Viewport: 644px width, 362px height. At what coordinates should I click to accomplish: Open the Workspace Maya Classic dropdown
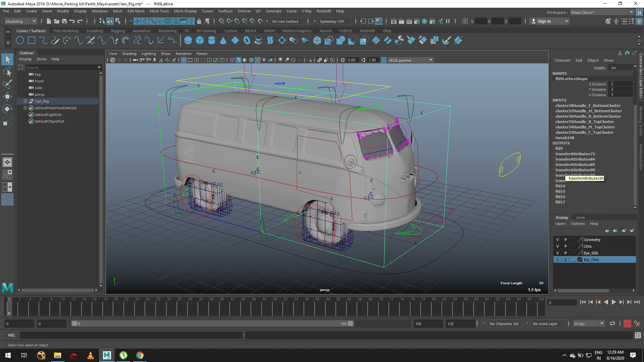[x=602, y=12]
